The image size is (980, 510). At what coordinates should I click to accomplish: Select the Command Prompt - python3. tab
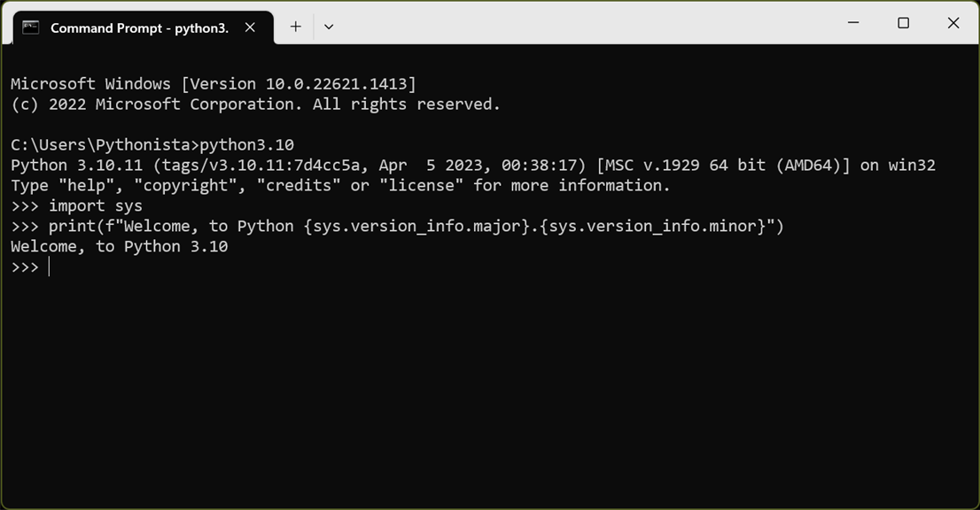point(139,28)
